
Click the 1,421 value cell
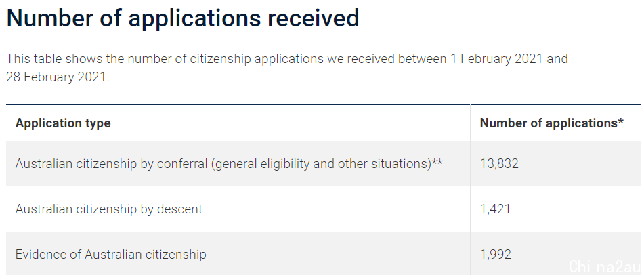[x=495, y=209]
